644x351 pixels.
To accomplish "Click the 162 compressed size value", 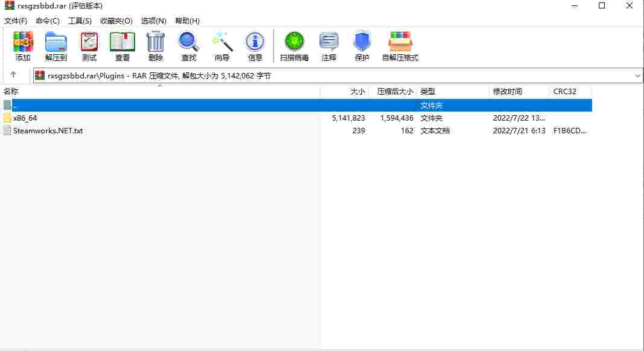I will point(407,130).
